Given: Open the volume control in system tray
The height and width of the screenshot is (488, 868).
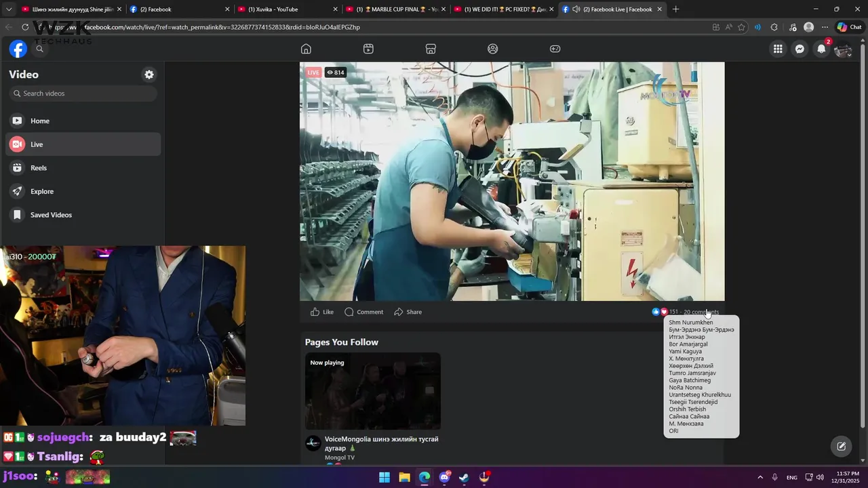Looking at the screenshot, I should [820, 477].
